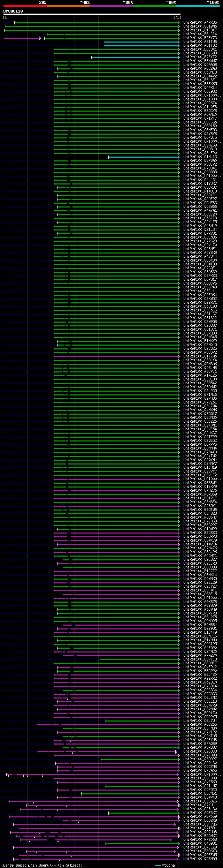Open hit UniRef100_A8ITU6

200,42
